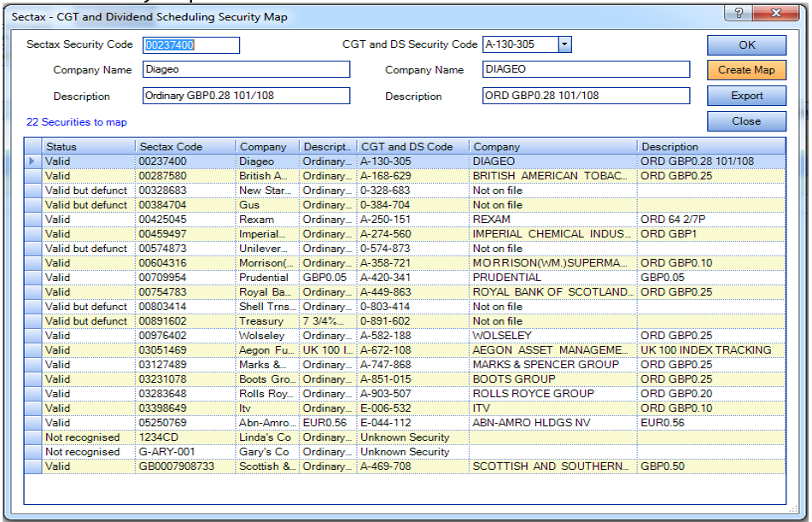Select the MARKS & SPENCER GROUP cell
812x522 pixels.
point(553,365)
